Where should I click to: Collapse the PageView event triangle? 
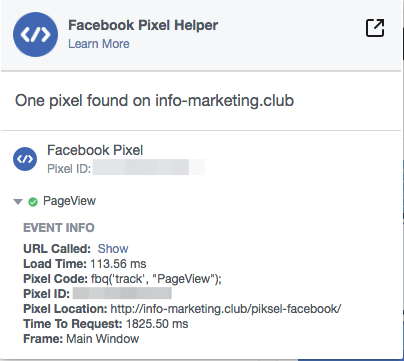pyautogui.click(x=18, y=202)
